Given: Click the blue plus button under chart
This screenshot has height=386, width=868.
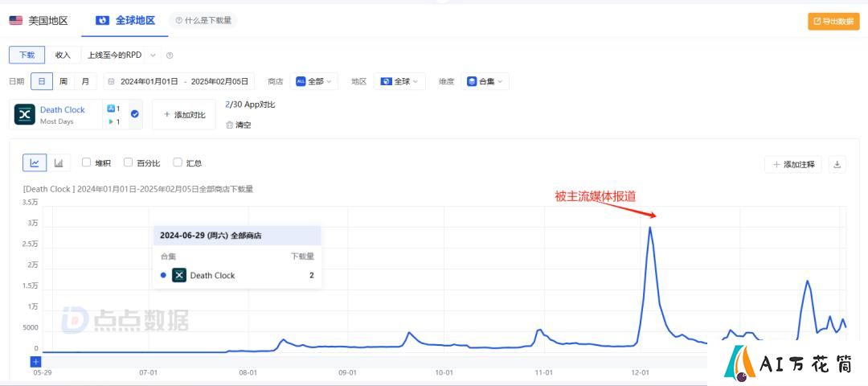Looking at the screenshot, I should (35, 362).
